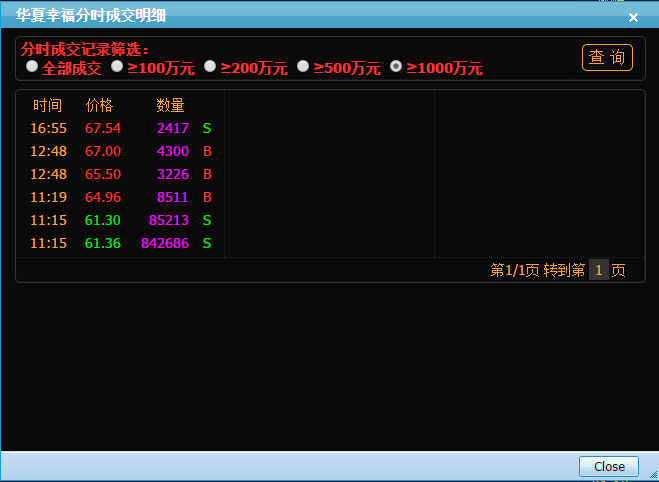Click the quantity 85213 entry
The height and width of the screenshot is (482, 659).
coord(168,220)
